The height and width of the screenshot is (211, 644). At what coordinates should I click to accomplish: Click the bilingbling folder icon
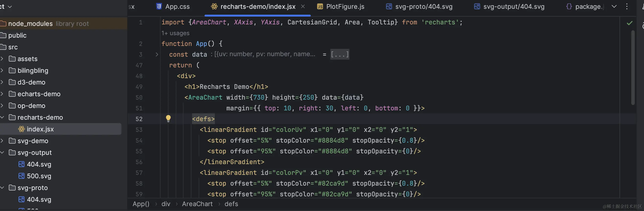pos(12,71)
